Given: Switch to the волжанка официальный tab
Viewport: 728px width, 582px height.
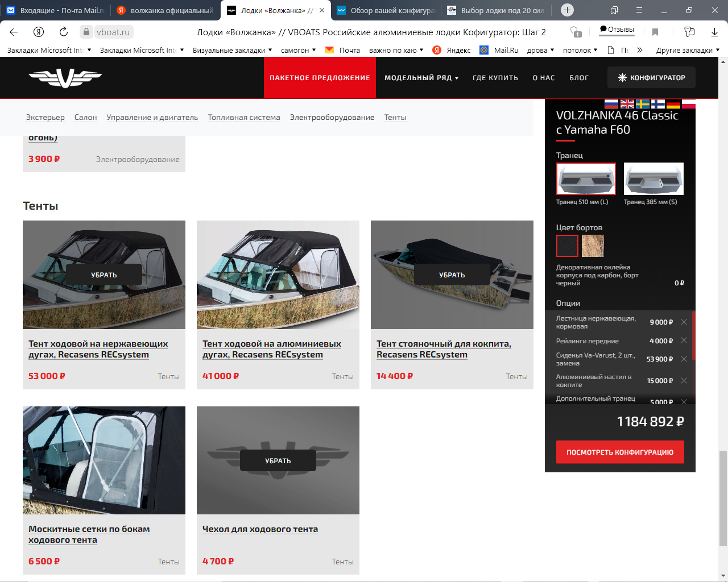Looking at the screenshot, I should coord(165,10).
